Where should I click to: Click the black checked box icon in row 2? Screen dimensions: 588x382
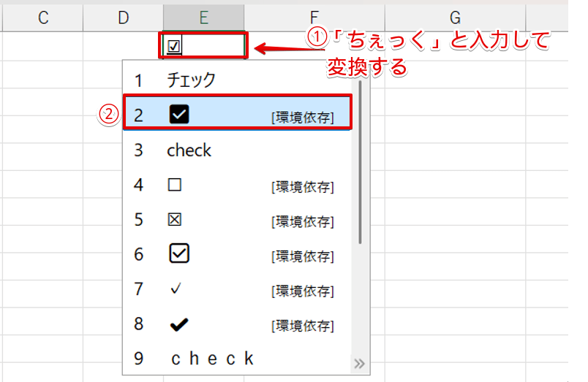179,114
